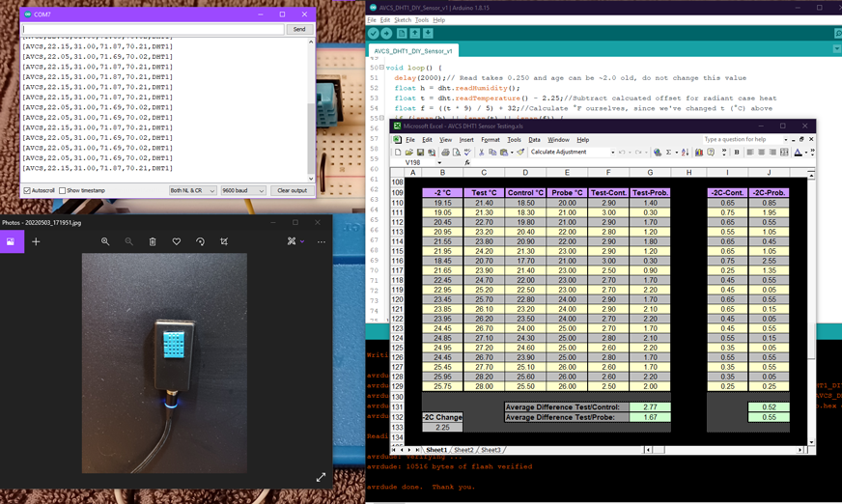The image size is (842, 504).
Task: Click the Send button in COM7
Action: tap(299, 29)
